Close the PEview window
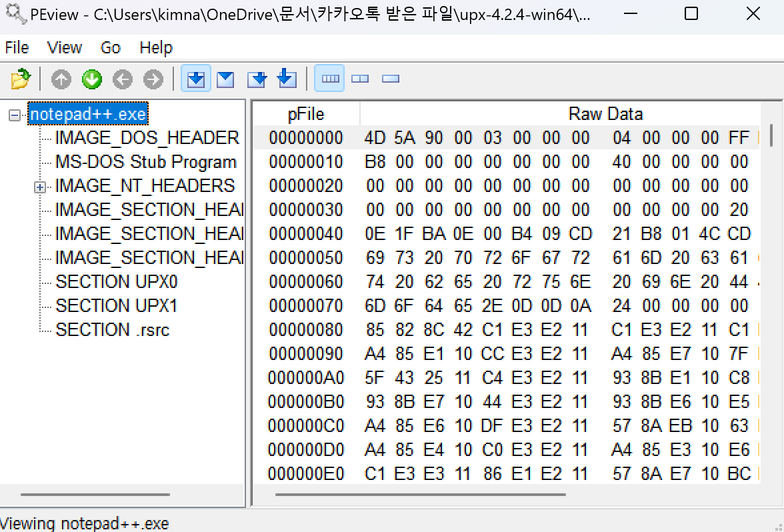Image resolution: width=784 pixels, height=532 pixels. 753,13
